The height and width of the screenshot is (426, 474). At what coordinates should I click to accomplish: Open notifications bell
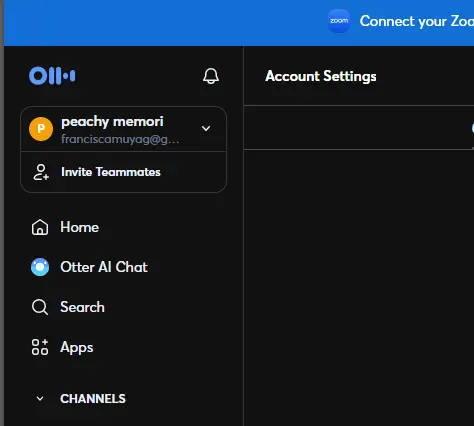(x=211, y=76)
